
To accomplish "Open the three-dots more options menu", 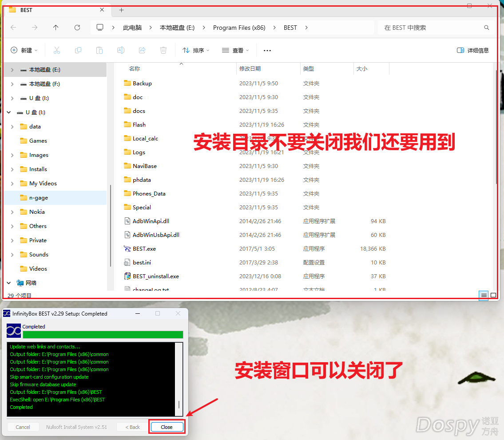I will 267,51.
